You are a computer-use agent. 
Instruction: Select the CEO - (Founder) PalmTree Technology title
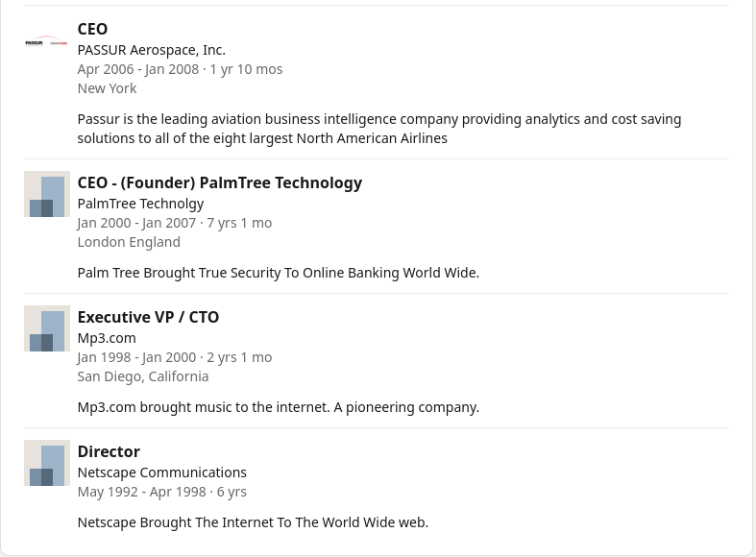pyautogui.click(x=219, y=182)
